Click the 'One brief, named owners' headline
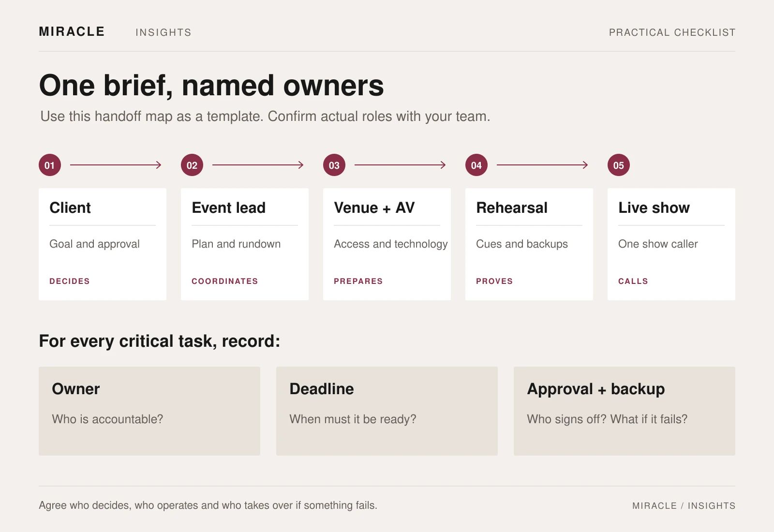The width and height of the screenshot is (774, 532). [211, 86]
